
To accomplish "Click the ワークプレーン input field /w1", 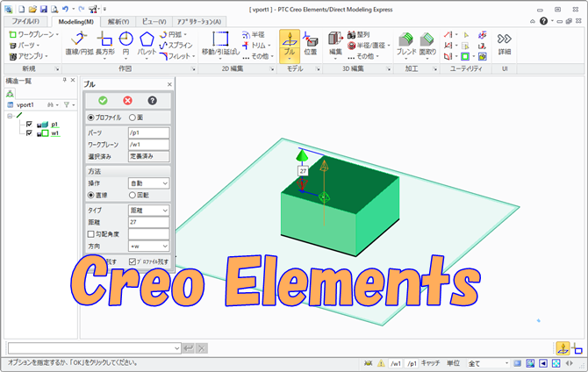I will (148, 145).
